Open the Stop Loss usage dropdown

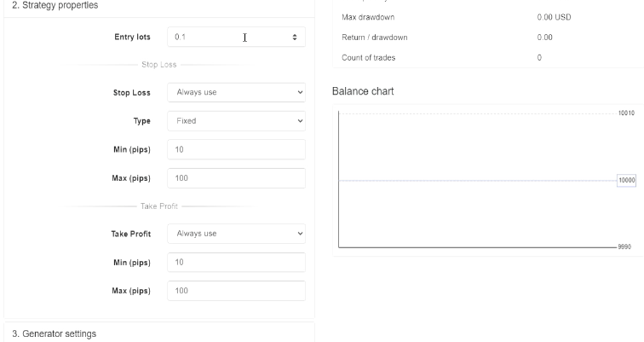(x=236, y=92)
